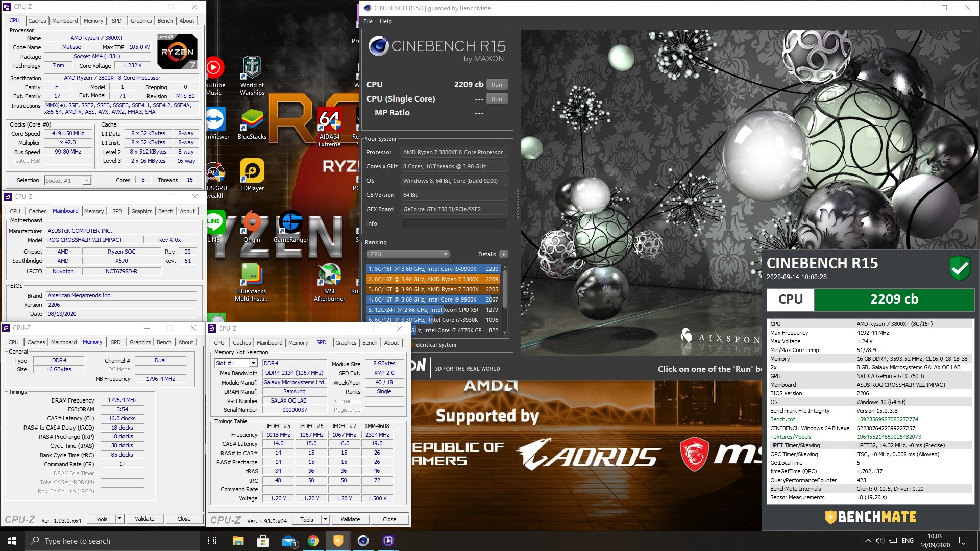Open the network status tray icon
The width and height of the screenshot is (980, 551).
[893, 541]
